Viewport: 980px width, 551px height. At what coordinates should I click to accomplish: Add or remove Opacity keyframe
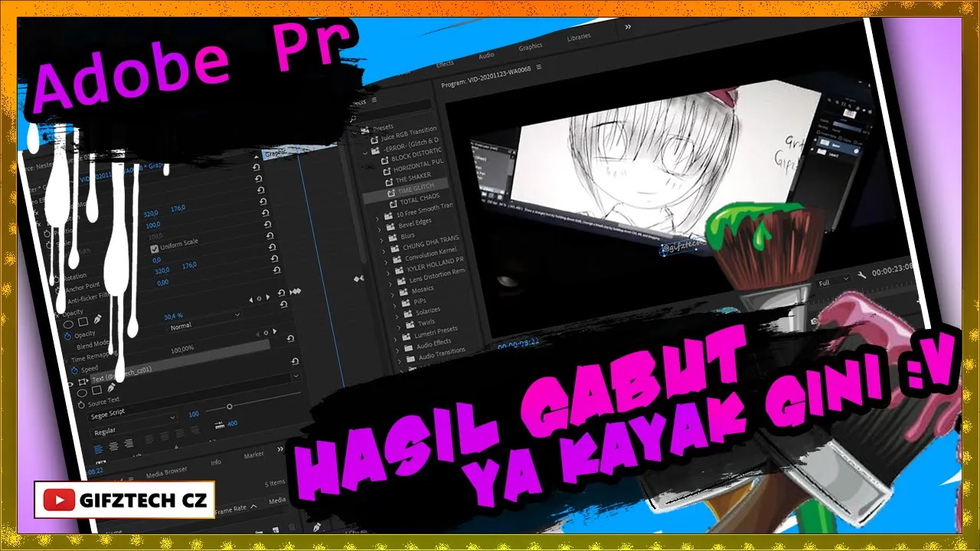259,298
